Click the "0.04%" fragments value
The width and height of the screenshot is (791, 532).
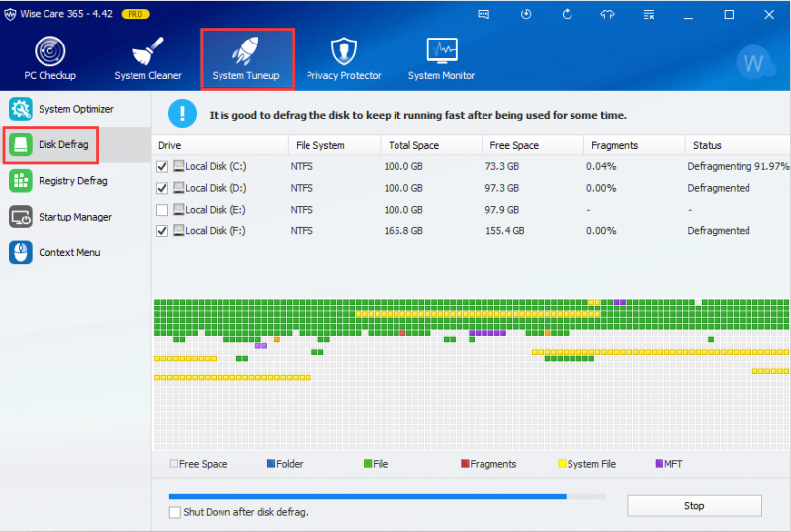coord(601,166)
